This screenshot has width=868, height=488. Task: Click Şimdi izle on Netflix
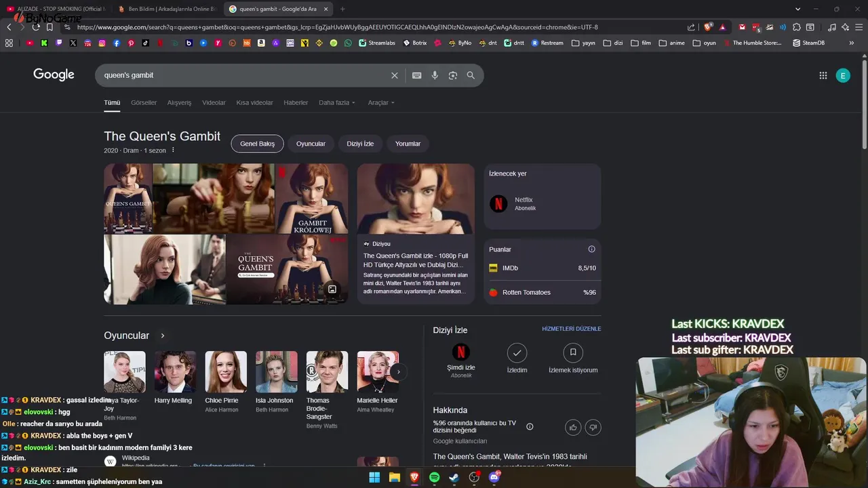tap(460, 361)
